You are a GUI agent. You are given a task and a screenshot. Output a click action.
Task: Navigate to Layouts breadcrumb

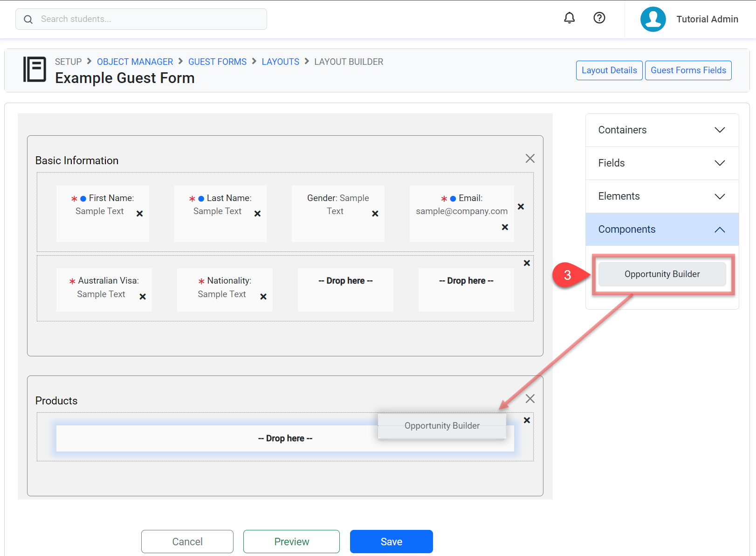click(280, 62)
